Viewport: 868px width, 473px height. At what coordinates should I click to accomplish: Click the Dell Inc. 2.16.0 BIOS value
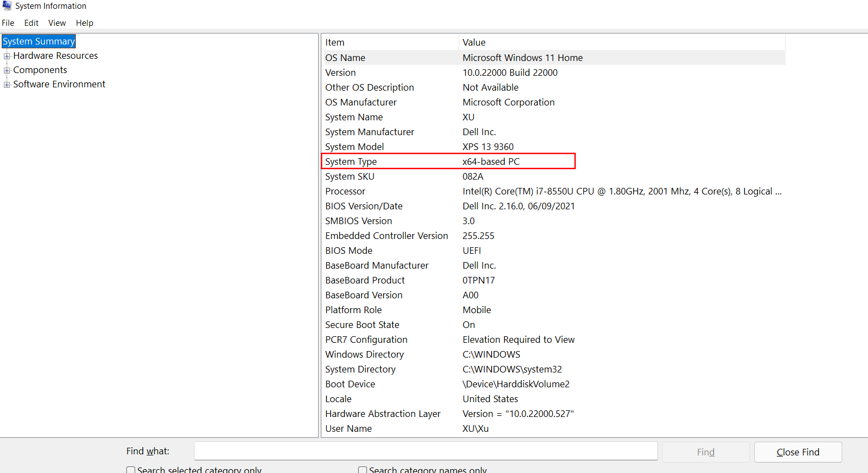click(x=519, y=206)
